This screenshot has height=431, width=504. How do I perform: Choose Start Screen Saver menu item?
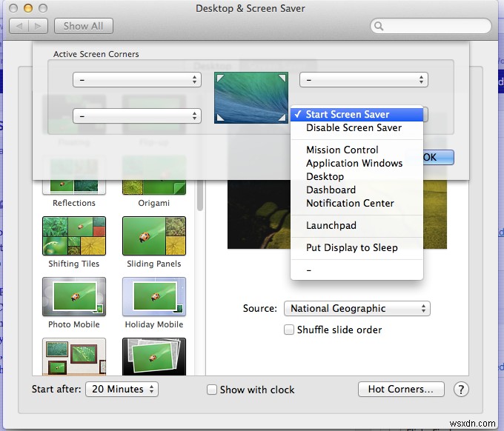(357, 115)
